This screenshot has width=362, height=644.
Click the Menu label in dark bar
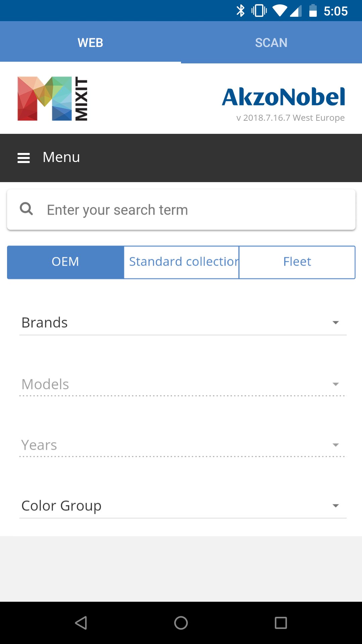pos(61,157)
